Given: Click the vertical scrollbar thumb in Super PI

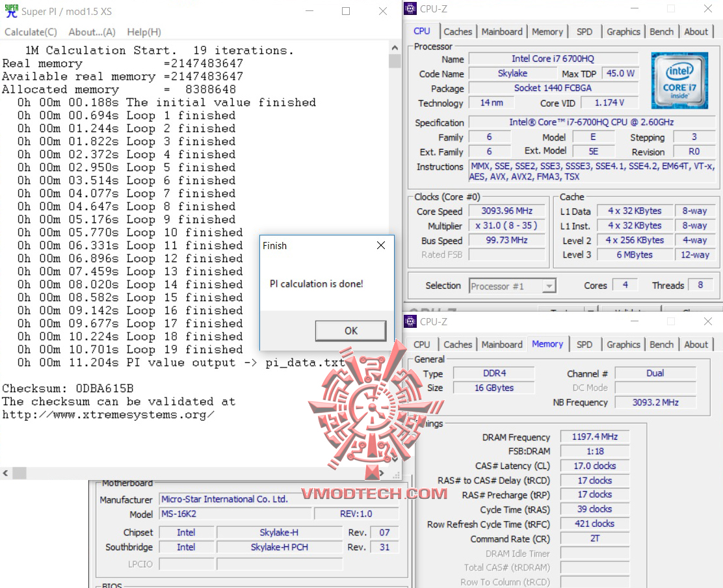Looking at the screenshot, I should [x=395, y=60].
